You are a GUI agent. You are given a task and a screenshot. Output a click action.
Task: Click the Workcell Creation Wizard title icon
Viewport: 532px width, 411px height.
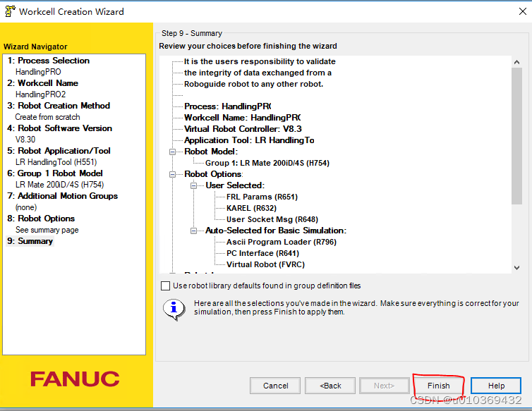coord(10,11)
